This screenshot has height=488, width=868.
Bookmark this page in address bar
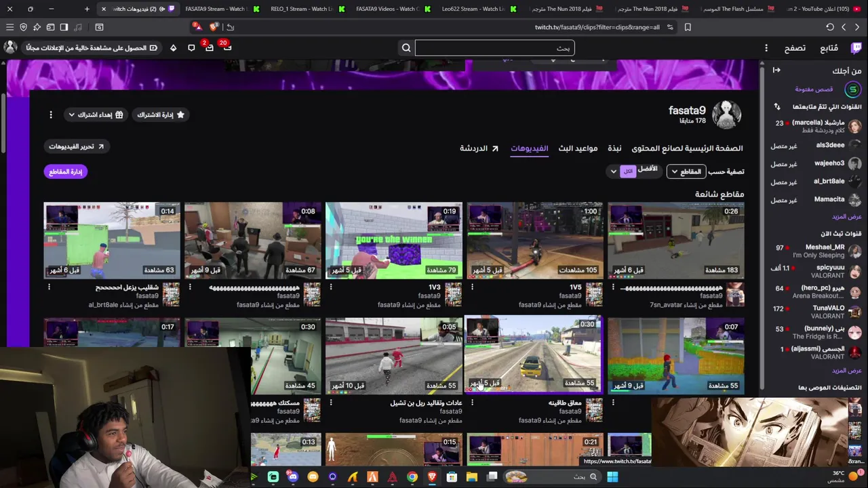[x=688, y=27]
